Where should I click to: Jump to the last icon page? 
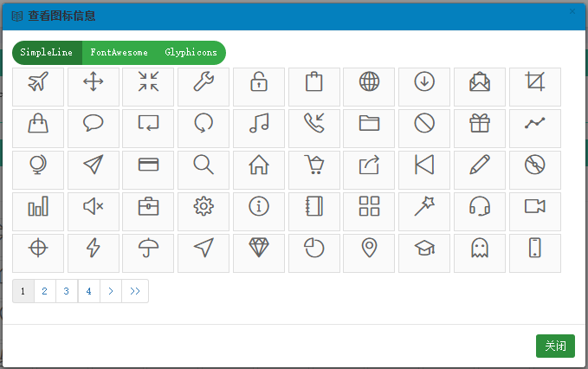pos(135,292)
